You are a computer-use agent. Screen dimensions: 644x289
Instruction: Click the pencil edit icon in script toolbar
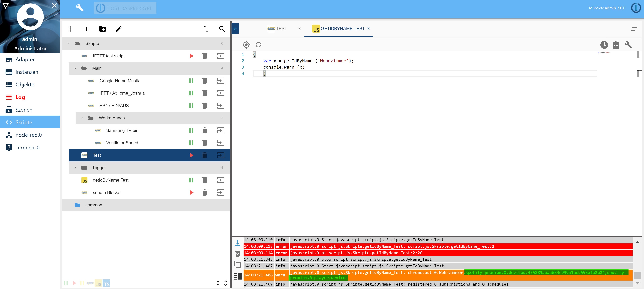(119, 29)
